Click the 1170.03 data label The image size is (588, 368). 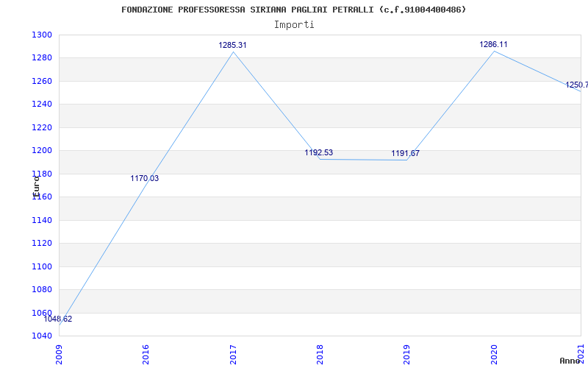click(144, 179)
